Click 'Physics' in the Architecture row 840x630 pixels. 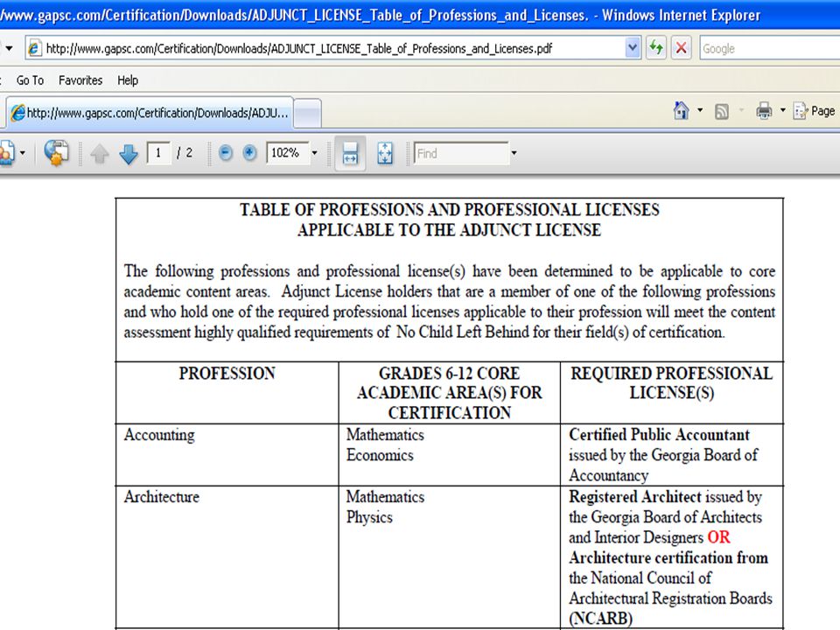pyautogui.click(x=369, y=517)
